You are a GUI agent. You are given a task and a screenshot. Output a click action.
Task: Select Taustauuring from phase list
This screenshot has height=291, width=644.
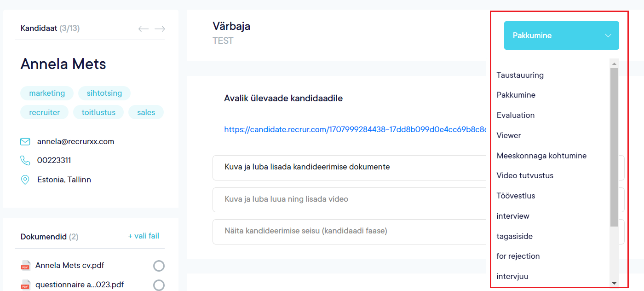coord(520,75)
